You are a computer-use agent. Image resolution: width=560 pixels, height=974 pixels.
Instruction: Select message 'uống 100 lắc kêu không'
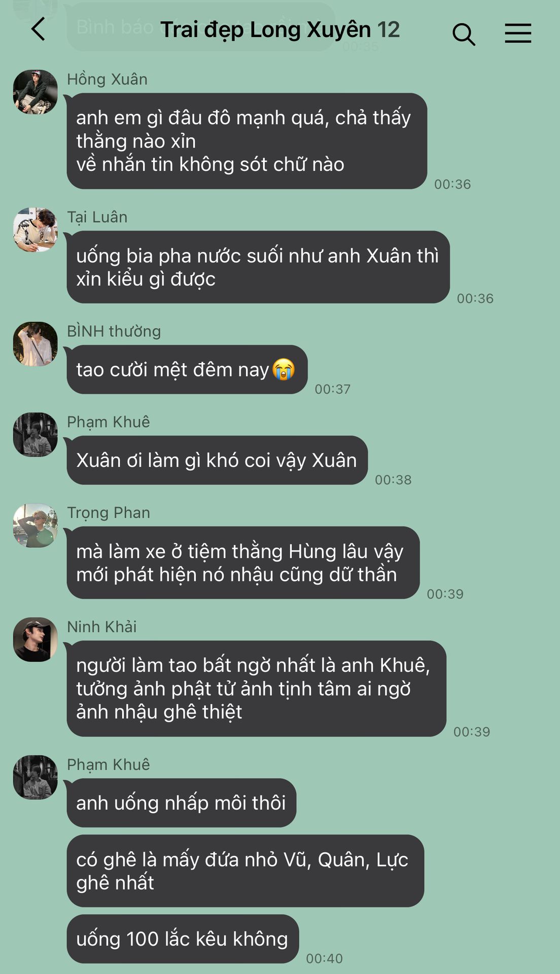point(183,939)
